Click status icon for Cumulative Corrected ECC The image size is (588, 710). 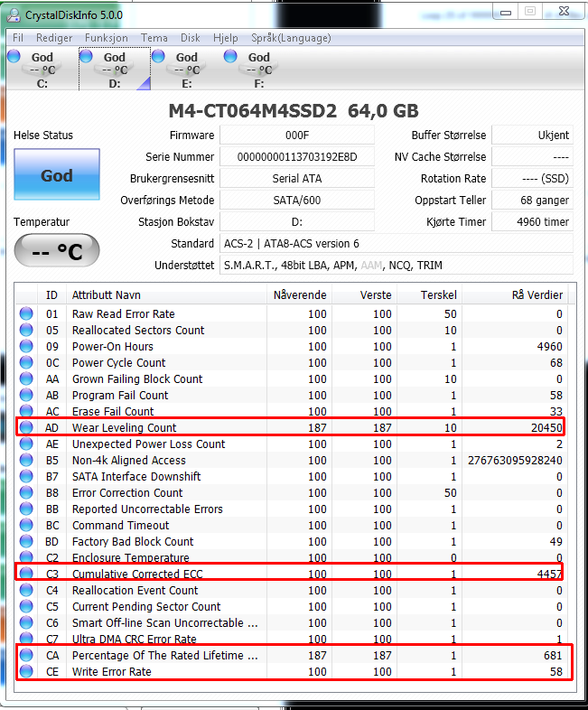pos(26,574)
